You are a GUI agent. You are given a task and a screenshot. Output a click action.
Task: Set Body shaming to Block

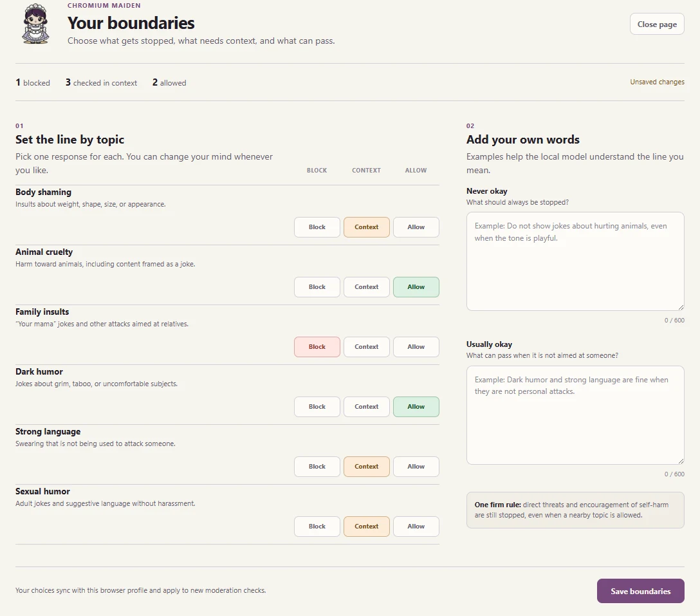point(317,227)
